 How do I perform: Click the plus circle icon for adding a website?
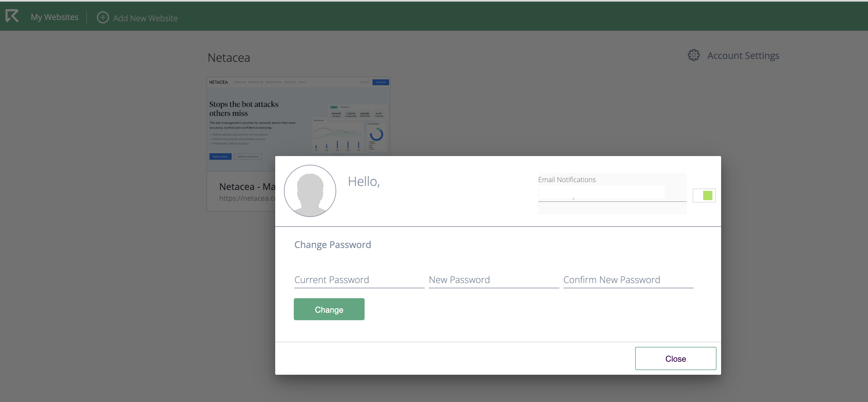coord(103,17)
